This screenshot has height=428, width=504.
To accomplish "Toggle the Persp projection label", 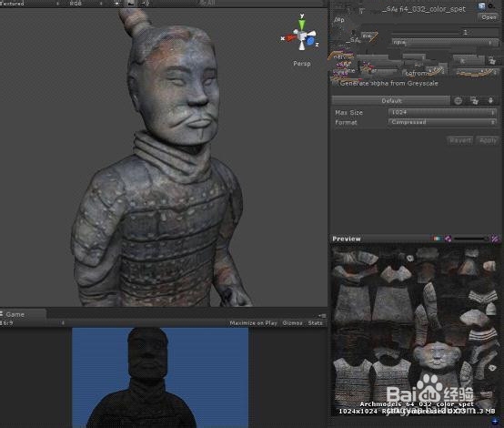I will (301, 64).
